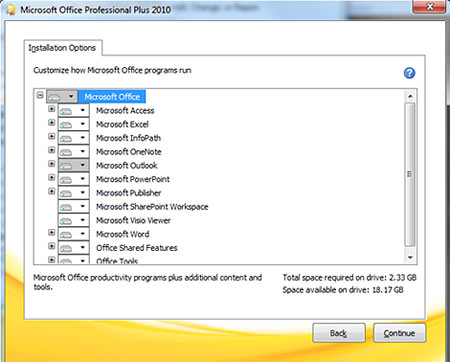Click the Office logo in the title bar

[10, 10]
